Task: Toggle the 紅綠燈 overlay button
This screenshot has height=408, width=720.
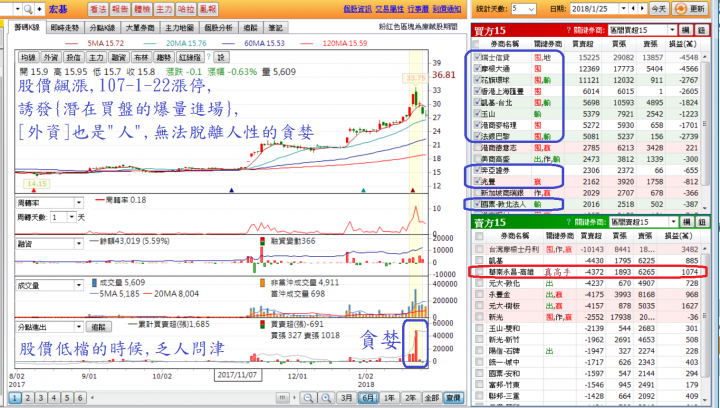Action: 190,57
